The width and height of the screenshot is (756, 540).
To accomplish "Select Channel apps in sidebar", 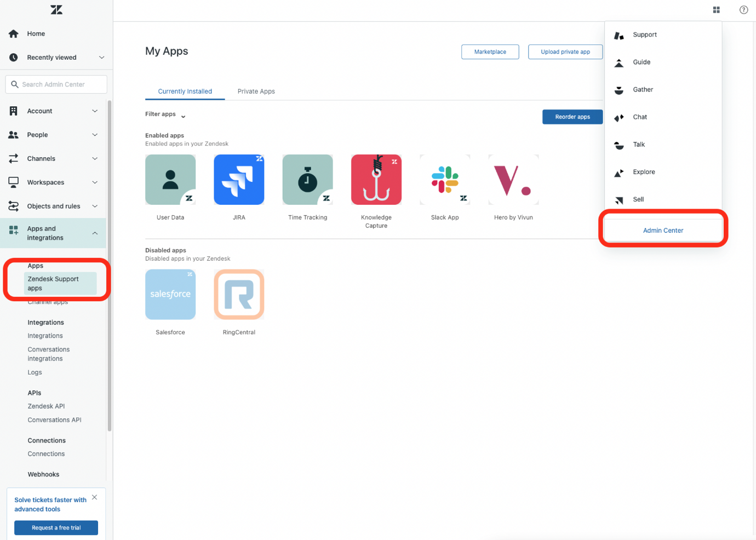I will pos(48,302).
